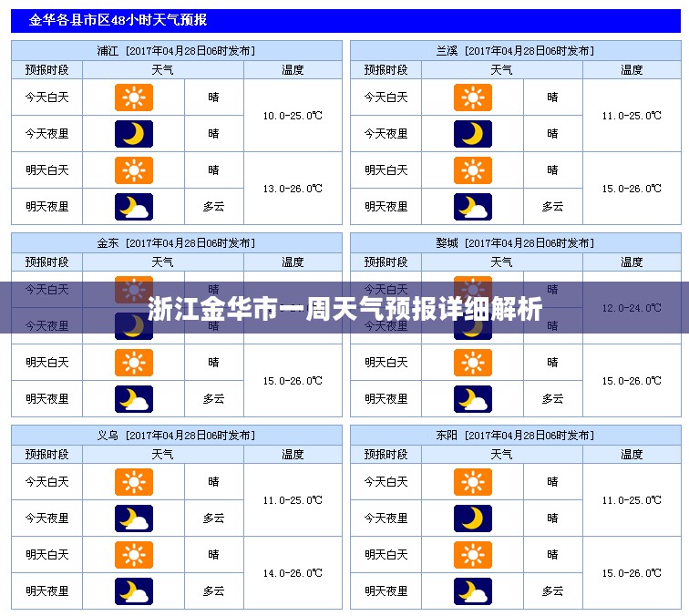The width and height of the screenshot is (689, 616).
Task: Click the sun icon for 义乌 明天白天
Action: [x=134, y=554]
